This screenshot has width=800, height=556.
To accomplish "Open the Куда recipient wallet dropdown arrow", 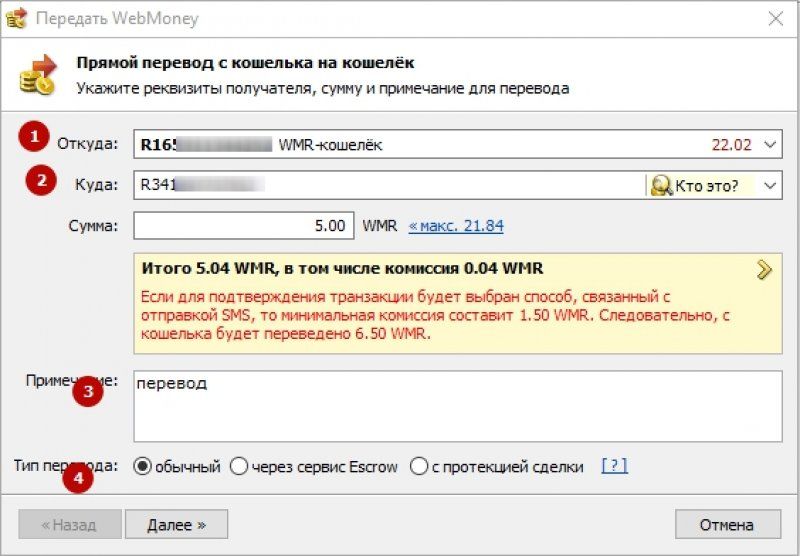I will click(x=770, y=185).
